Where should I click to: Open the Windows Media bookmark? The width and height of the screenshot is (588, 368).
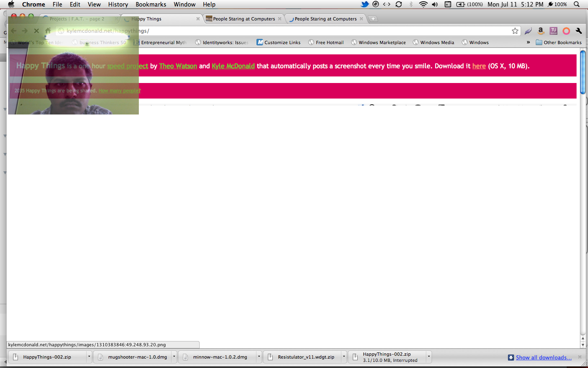coord(434,43)
